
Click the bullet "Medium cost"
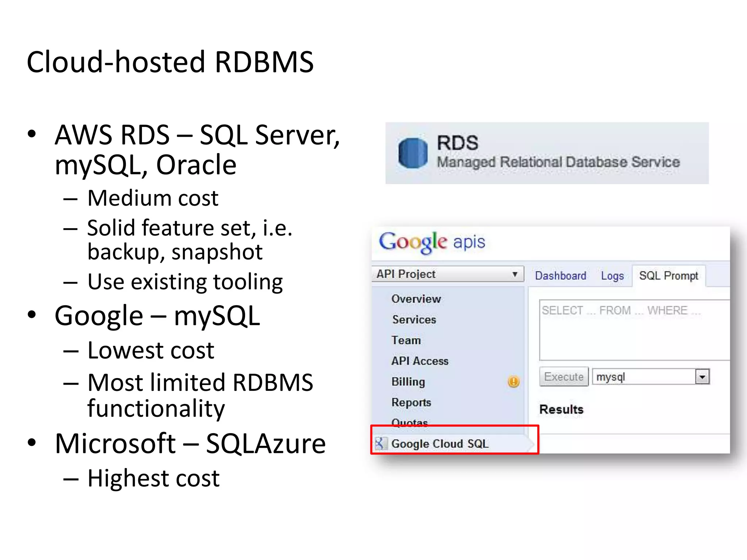(x=153, y=198)
